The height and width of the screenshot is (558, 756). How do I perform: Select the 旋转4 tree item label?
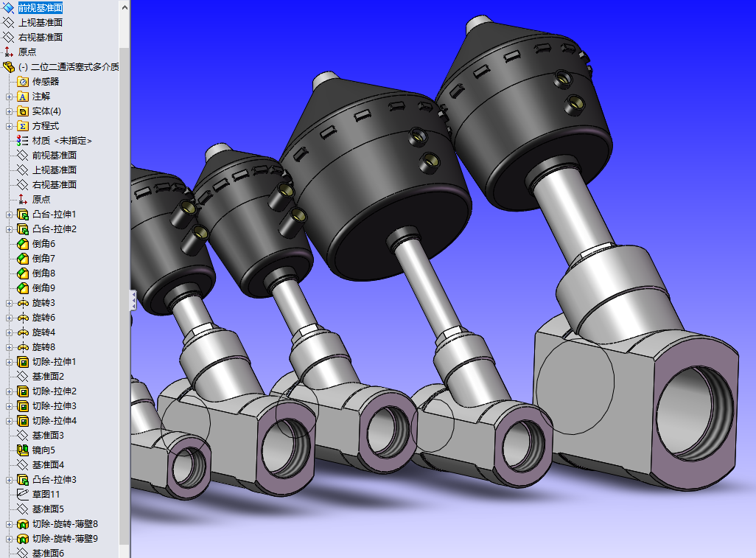pyautogui.click(x=43, y=332)
